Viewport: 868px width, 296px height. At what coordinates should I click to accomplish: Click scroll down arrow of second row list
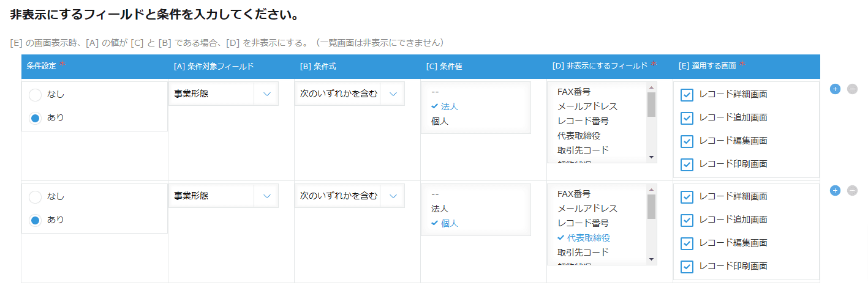(x=651, y=259)
